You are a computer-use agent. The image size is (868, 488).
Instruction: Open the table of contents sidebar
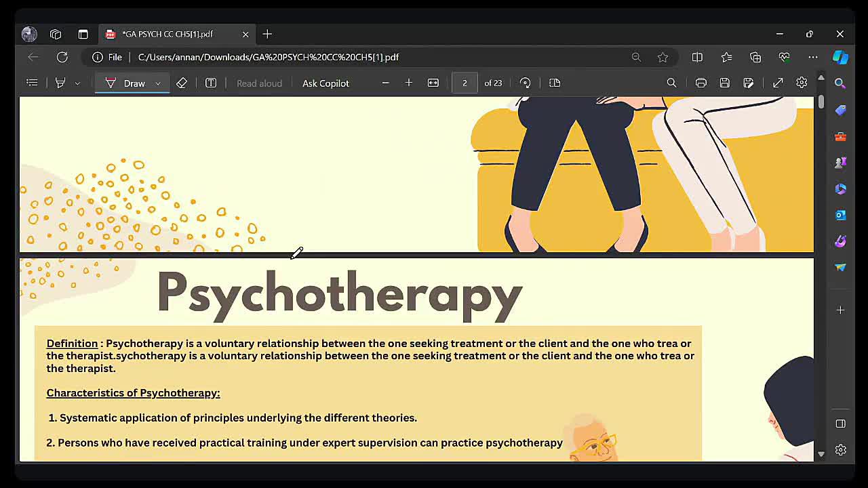32,83
